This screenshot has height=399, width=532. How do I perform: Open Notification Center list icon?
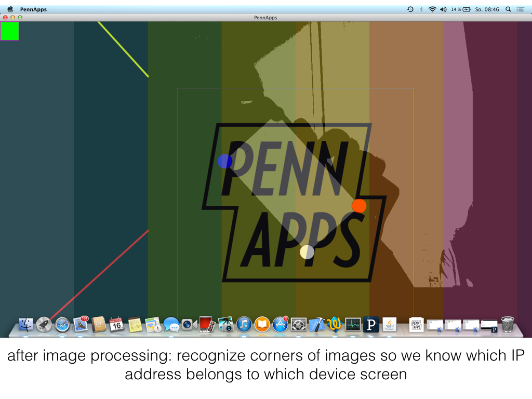520,9
